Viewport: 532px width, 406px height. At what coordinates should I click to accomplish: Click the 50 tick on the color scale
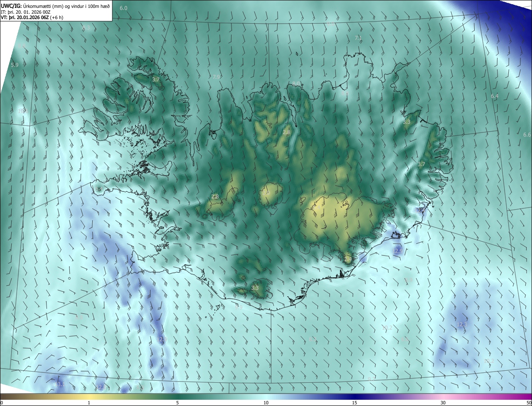click(x=529, y=403)
